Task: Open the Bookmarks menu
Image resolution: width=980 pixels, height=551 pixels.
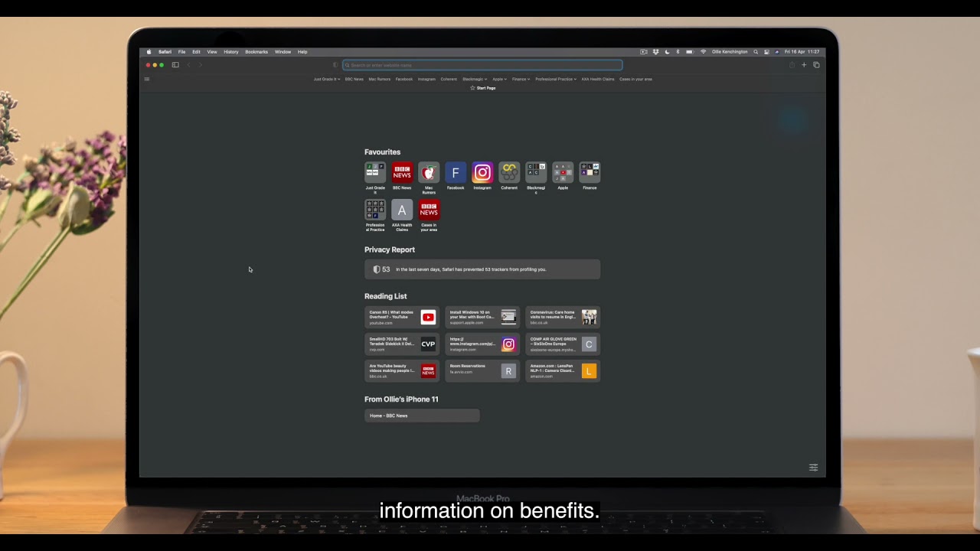Action: (256, 52)
